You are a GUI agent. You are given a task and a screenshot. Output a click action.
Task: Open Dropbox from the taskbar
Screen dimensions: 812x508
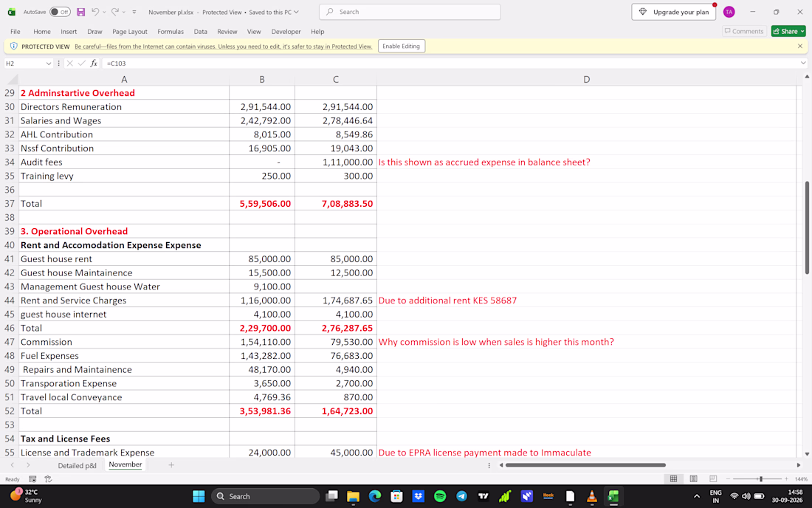[419, 497]
